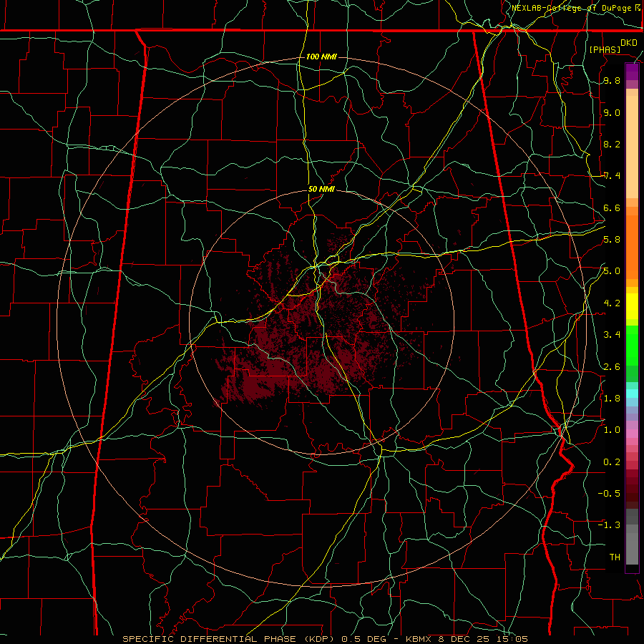644x644 pixels.
Task: Click the 0.5 DEG elevation text in caption
Action: (364, 639)
